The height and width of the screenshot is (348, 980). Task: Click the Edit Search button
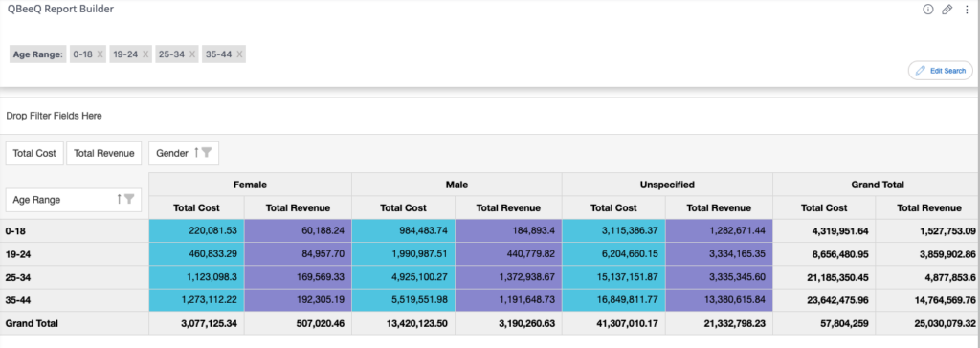click(940, 71)
